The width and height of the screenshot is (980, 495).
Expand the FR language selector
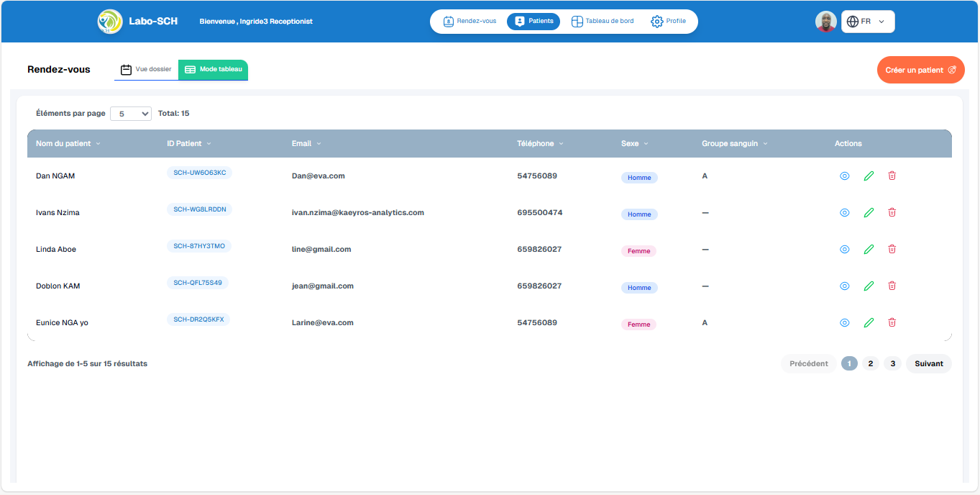868,21
